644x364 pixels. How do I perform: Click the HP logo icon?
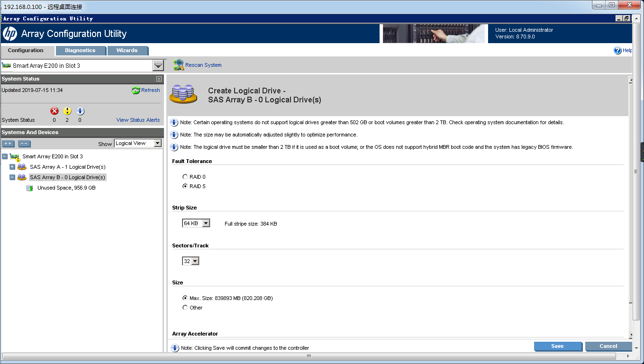pos(10,34)
